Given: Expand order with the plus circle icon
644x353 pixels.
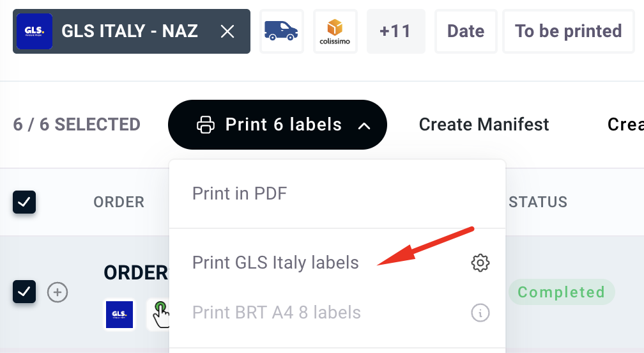Looking at the screenshot, I should pos(57,292).
